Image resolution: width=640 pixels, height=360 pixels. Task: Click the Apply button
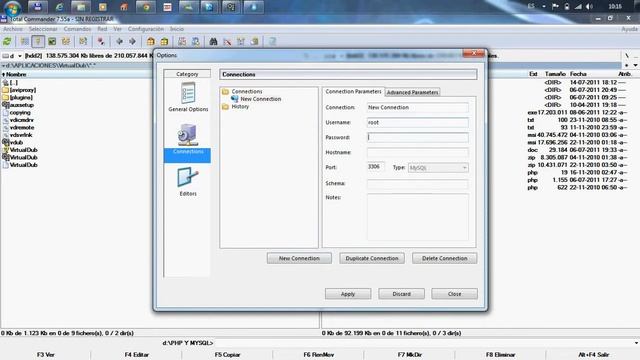(348, 294)
